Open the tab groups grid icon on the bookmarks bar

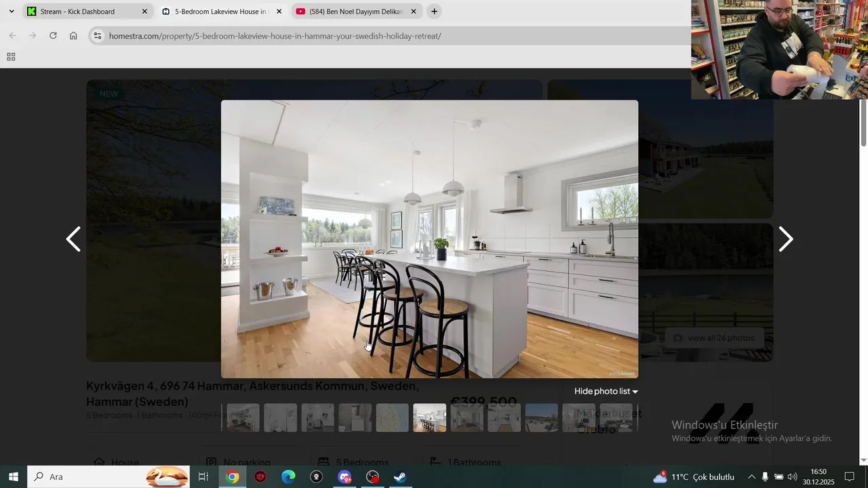(11, 57)
